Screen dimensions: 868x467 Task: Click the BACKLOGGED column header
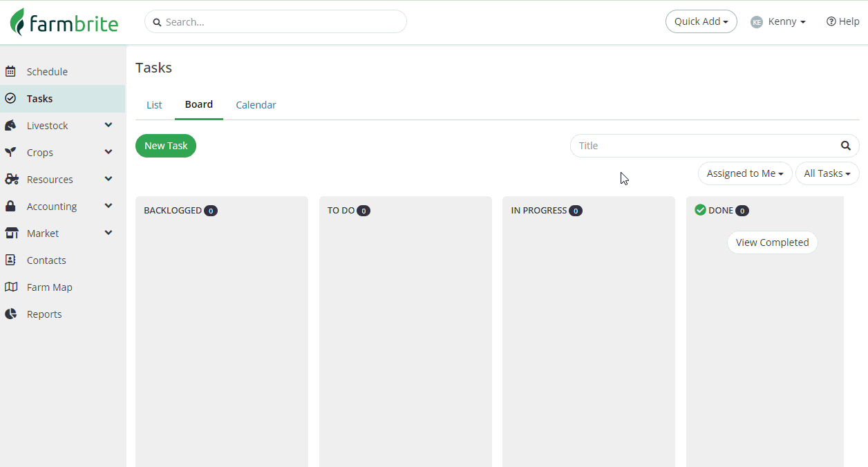(x=173, y=210)
